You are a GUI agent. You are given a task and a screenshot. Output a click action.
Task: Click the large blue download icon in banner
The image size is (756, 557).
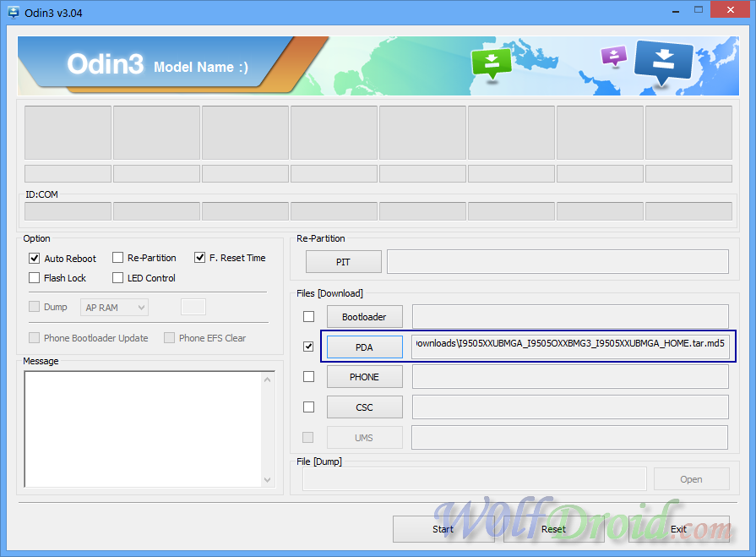(x=664, y=63)
